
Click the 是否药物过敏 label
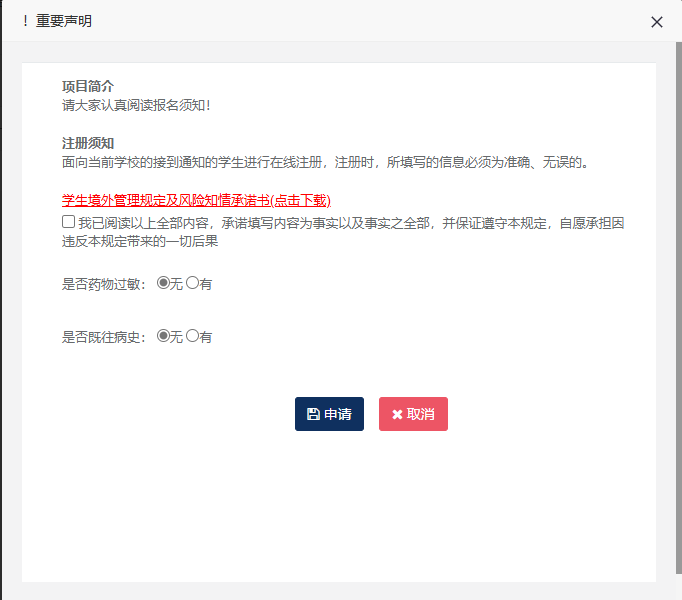coord(104,284)
